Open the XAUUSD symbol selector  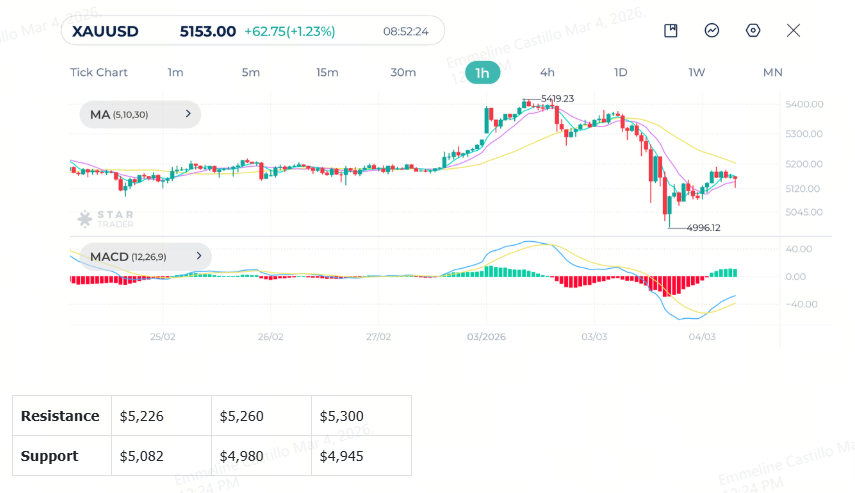tap(105, 31)
